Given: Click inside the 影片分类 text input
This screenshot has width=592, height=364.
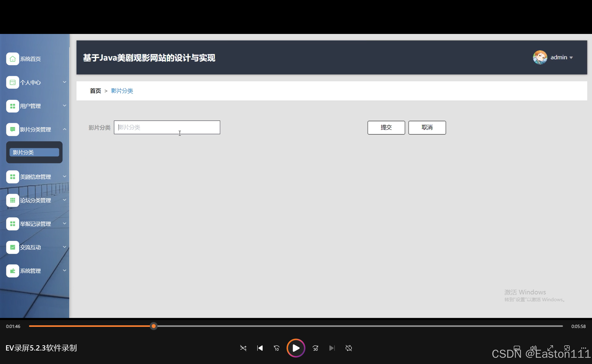Looking at the screenshot, I should point(167,127).
